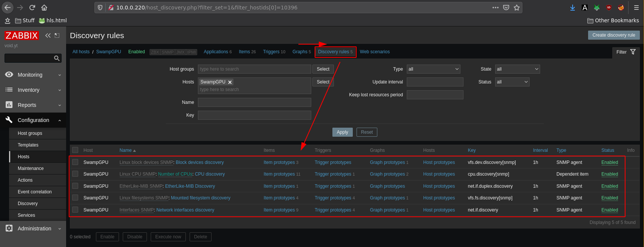Open Item prototypes for CPU discovery row
The image size is (644, 247).
[x=279, y=174]
